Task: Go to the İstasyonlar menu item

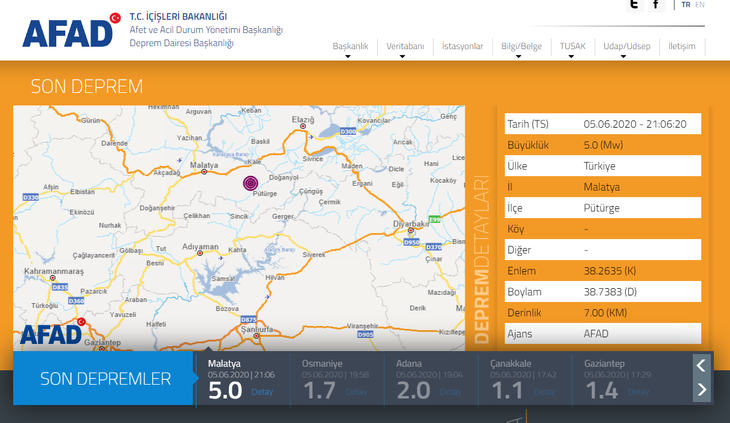Action: pyautogui.click(x=463, y=47)
